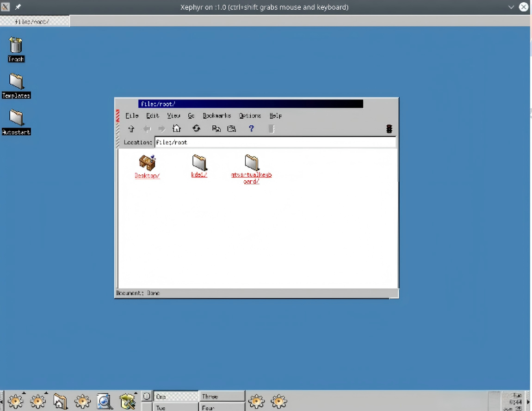Open the home folder icon in the panel
This screenshot has height=411, width=532.
coord(60,401)
